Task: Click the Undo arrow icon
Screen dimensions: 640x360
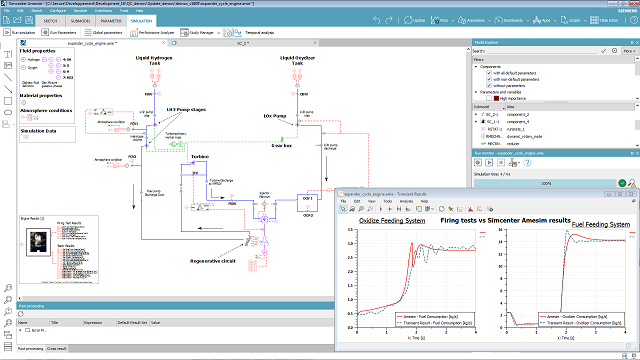Action: pos(376,20)
